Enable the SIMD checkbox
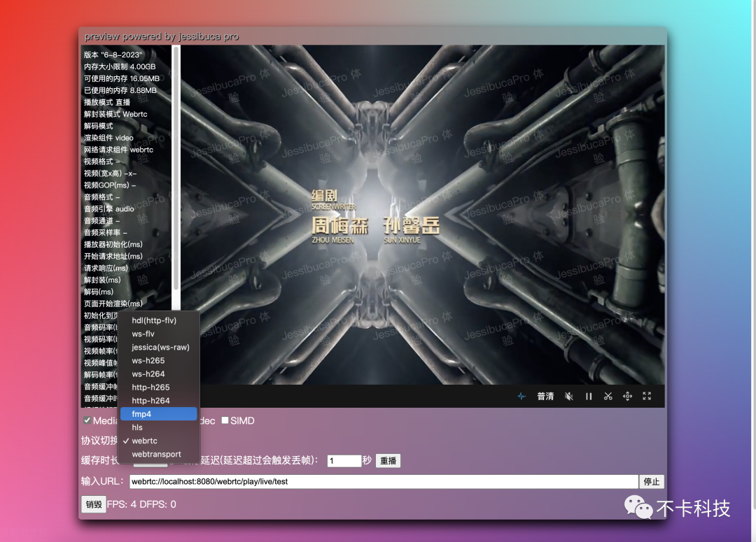Screen dimensions: 756x542 (x=225, y=420)
